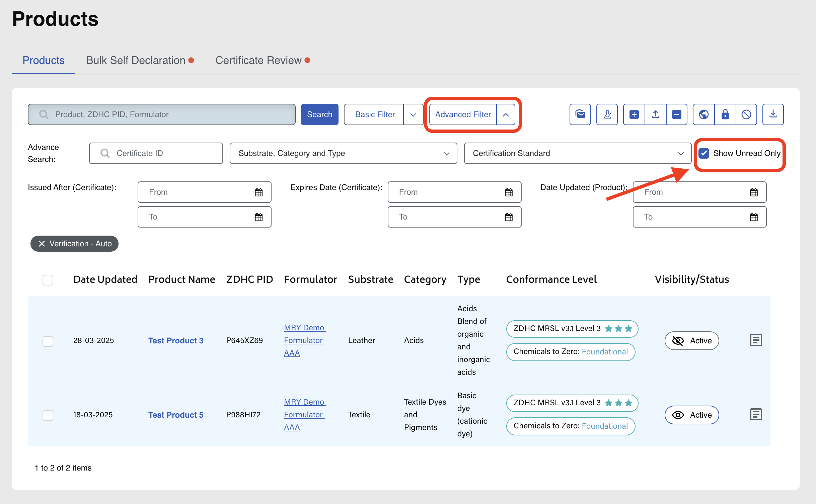The image size is (816, 504).
Task: Sort by Date Updated column header
Action: [105, 279]
